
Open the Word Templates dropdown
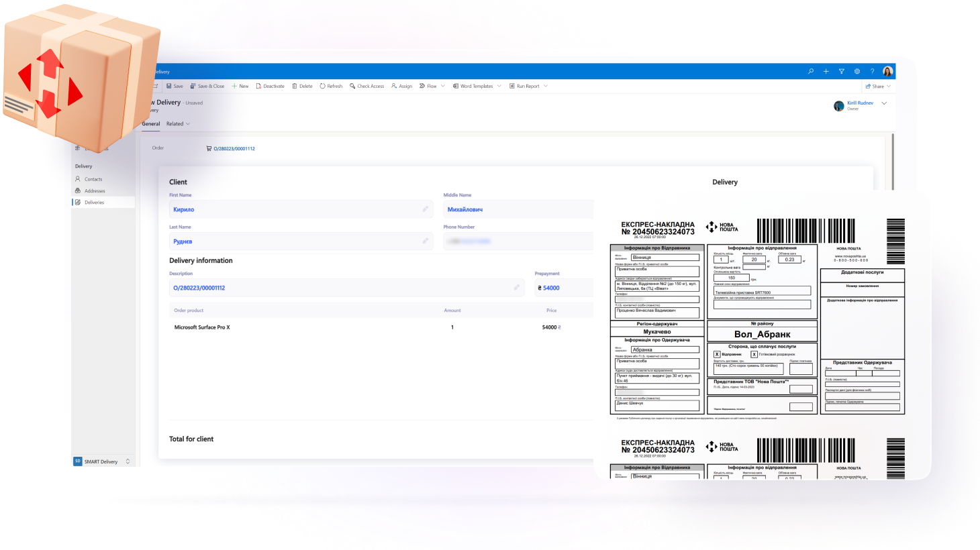click(x=499, y=86)
